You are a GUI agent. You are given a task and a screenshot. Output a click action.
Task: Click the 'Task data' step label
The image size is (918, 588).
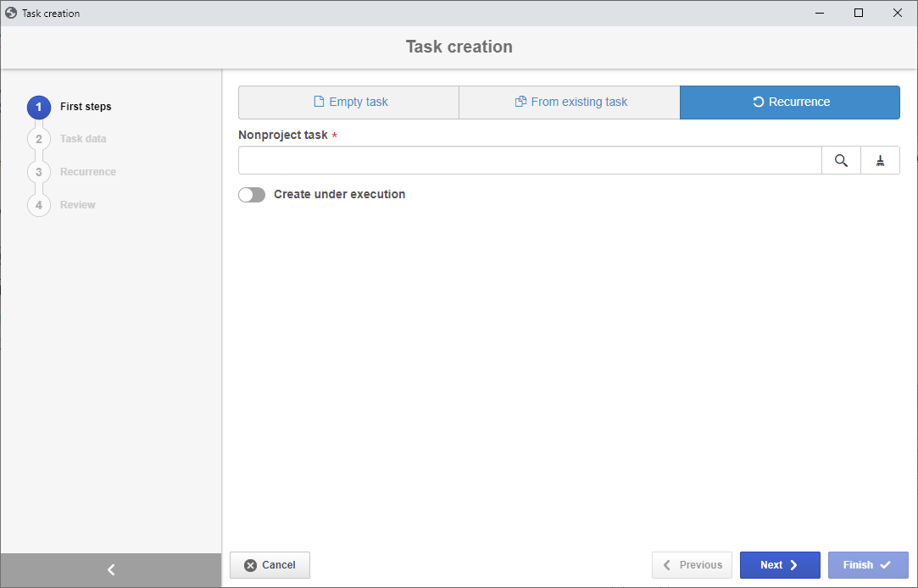point(83,139)
